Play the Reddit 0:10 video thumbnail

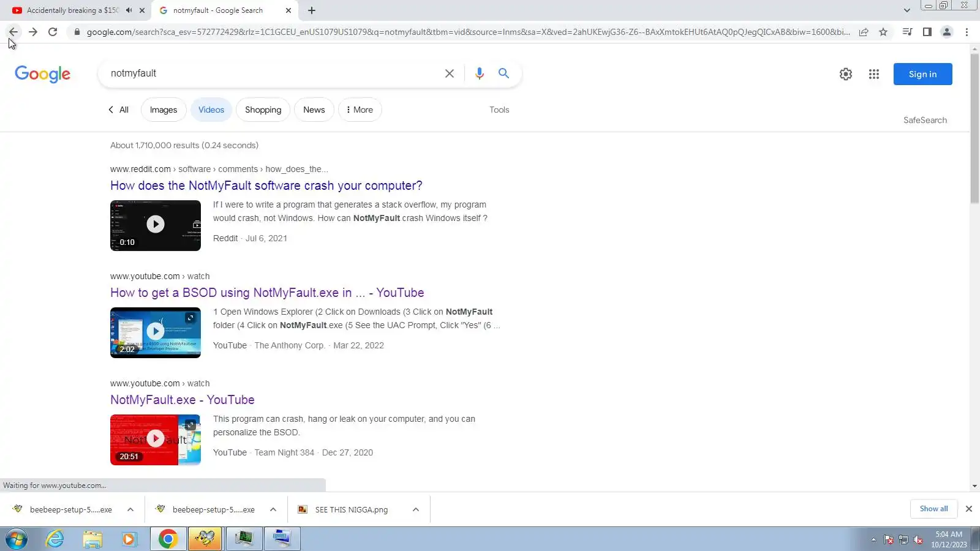[156, 225]
